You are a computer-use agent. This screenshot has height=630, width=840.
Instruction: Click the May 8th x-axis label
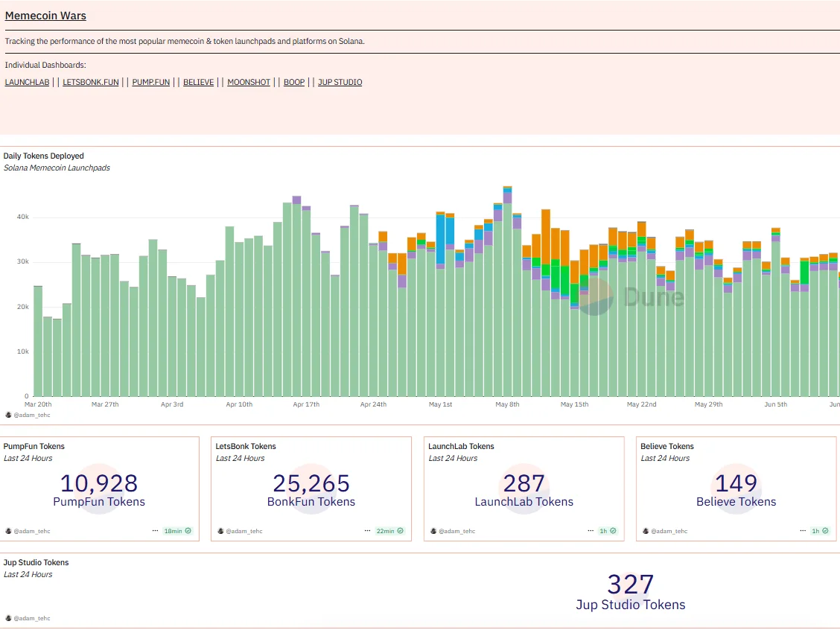pos(507,404)
